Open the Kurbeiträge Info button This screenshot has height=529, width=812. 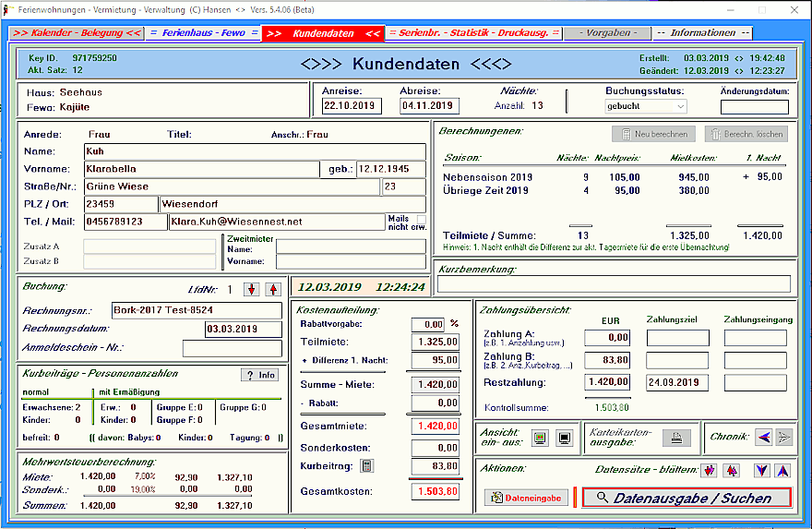(260, 375)
